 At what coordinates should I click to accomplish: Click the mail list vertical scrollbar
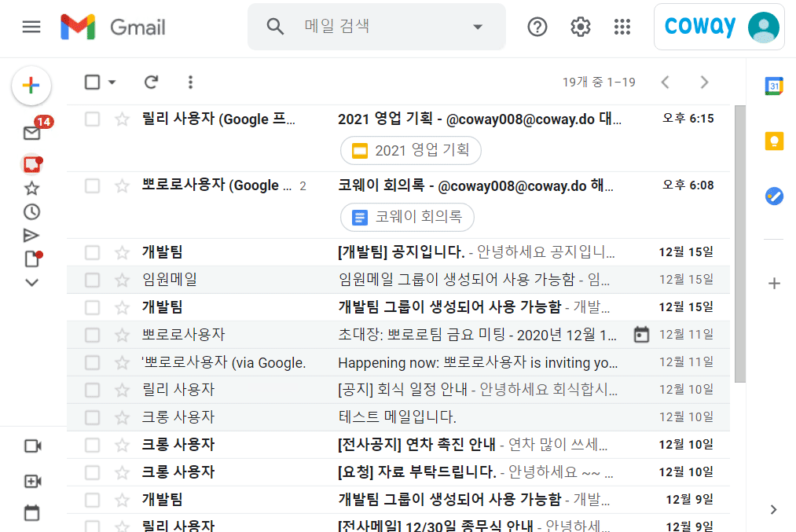point(740,244)
